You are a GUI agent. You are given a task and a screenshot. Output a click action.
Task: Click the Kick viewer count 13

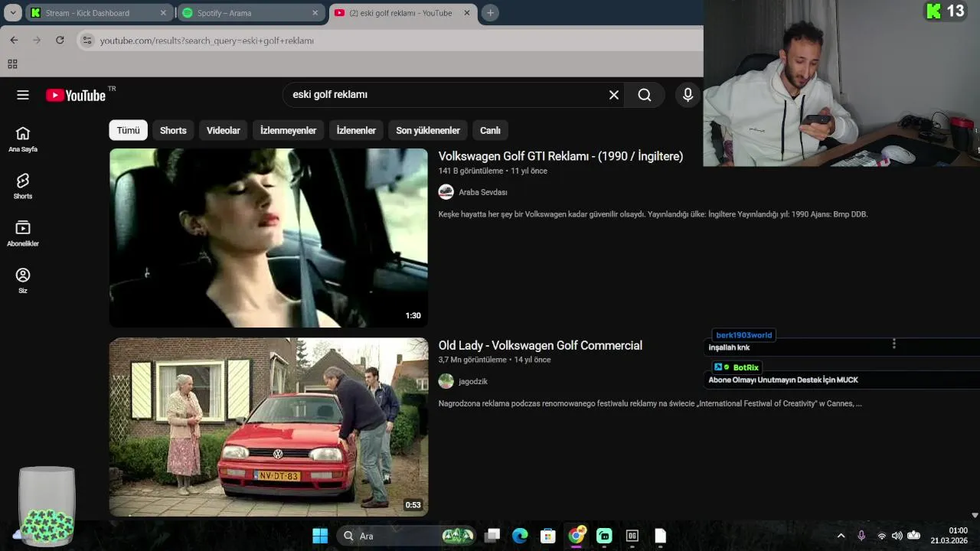[946, 11]
